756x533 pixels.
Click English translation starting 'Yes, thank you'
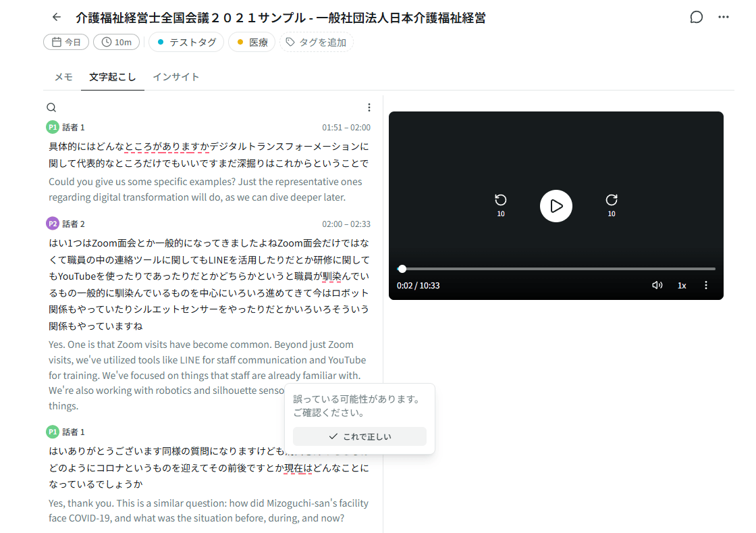pos(209,511)
